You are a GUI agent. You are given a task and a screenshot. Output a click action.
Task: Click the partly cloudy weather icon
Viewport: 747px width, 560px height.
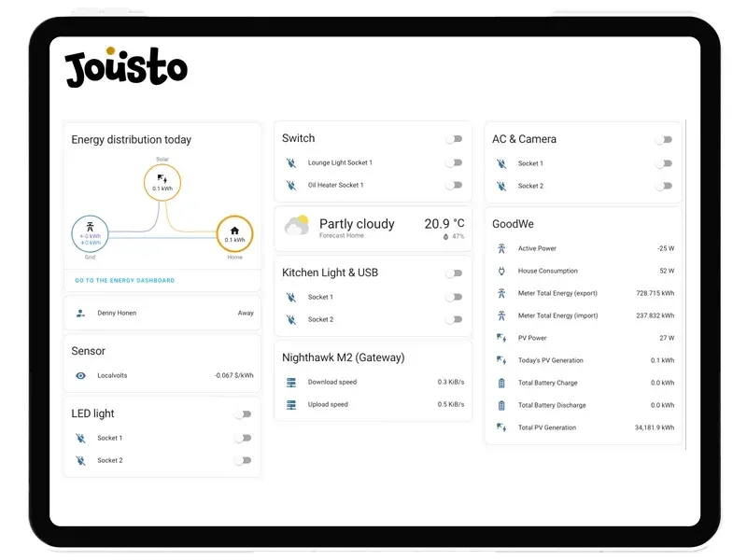[297, 226]
